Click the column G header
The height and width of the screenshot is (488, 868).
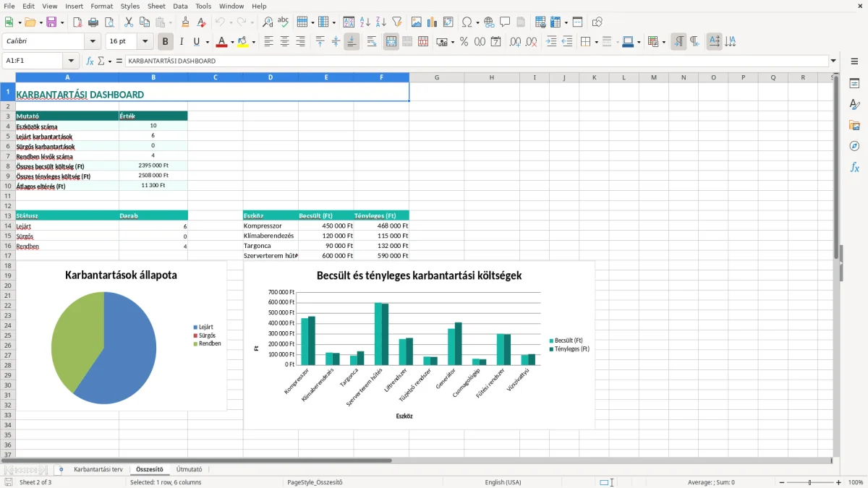437,77
